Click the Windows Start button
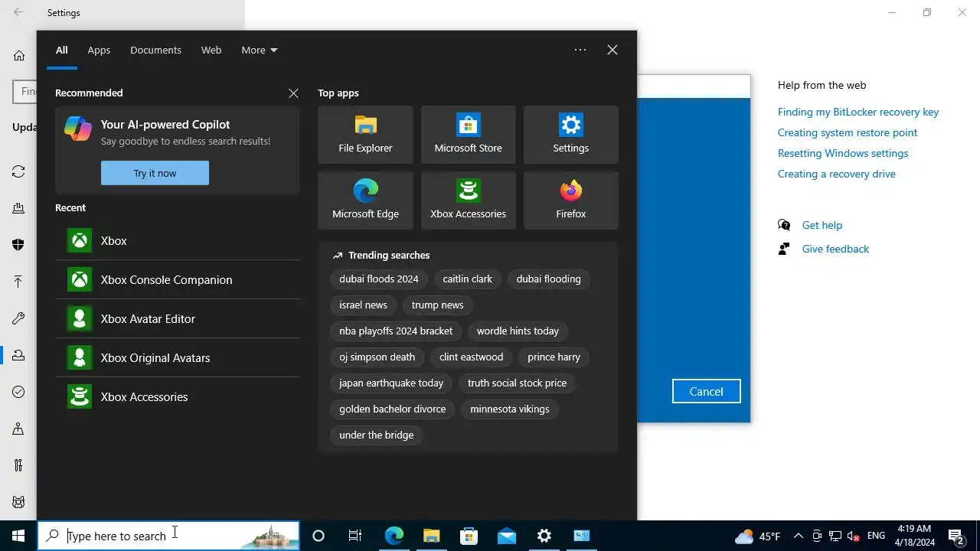This screenshot has height=551, width=980. coord(18,536)
